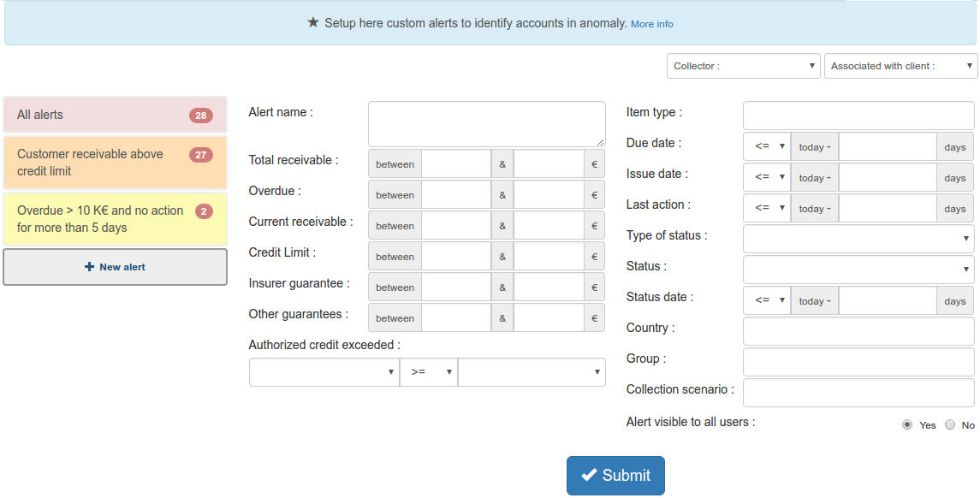Select Yes for alert visible to all users
Viewport: 980px width, 498px height.
[x=907, y=424]
